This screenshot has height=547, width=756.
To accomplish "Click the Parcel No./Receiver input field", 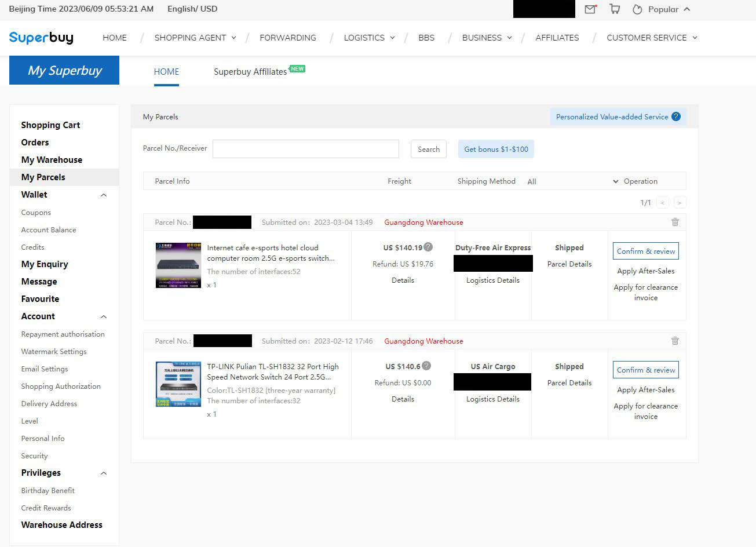I will 305,149.
